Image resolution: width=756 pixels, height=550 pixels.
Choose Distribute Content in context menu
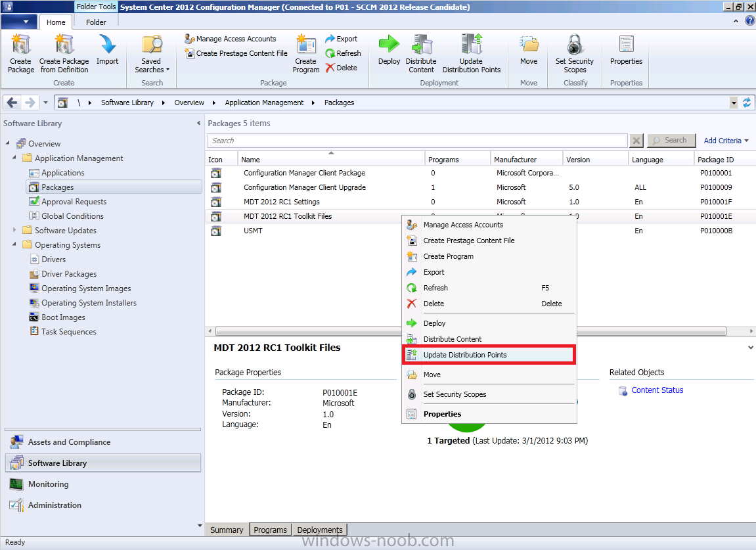point(489,339)
